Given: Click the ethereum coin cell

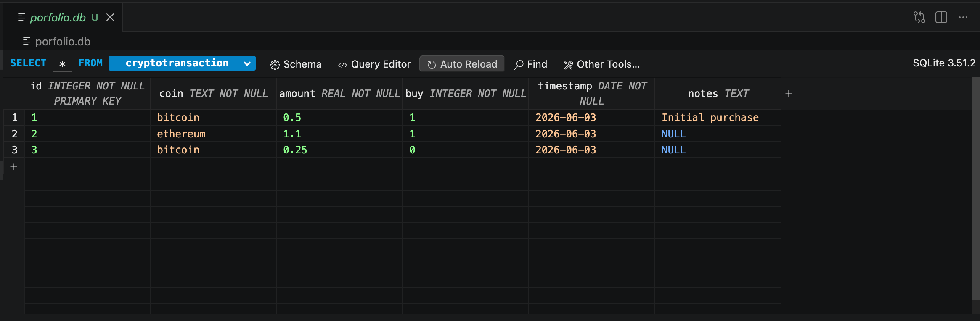Looking at the screenshot, I should [x=213, y=134].
